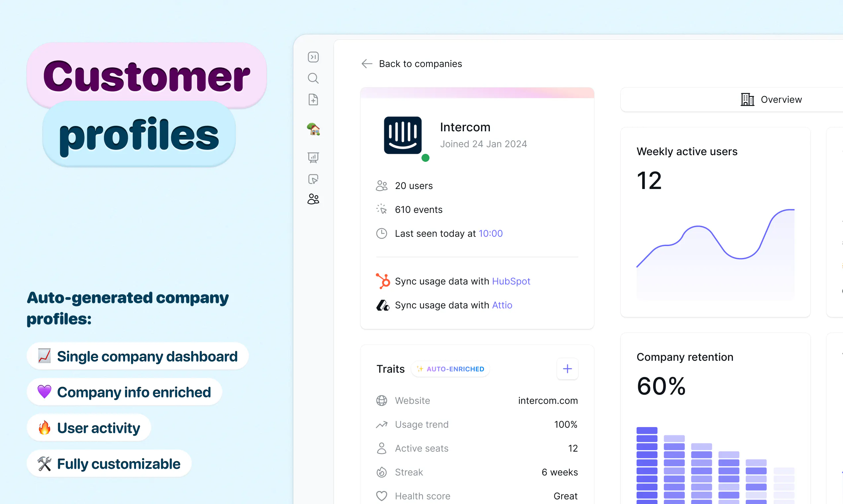
Task: Click the clock icon beside Last seen
Action: coord(382,233)
